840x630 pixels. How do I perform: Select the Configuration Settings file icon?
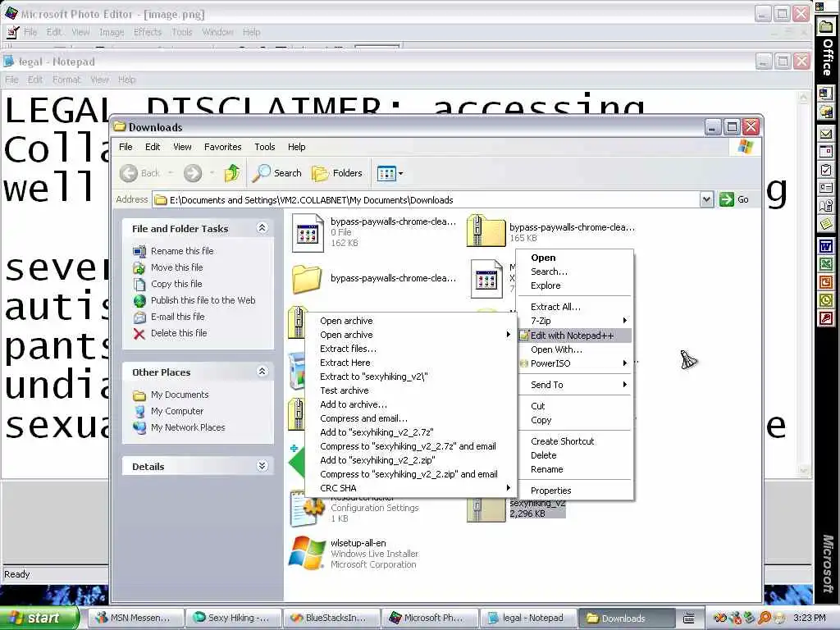click(308, 509)
